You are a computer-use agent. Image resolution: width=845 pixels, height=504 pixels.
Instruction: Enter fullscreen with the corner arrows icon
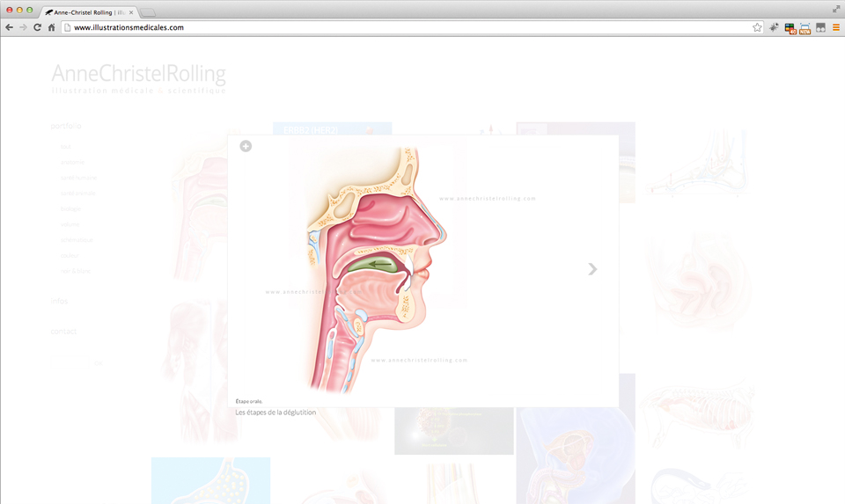(836, 9)
